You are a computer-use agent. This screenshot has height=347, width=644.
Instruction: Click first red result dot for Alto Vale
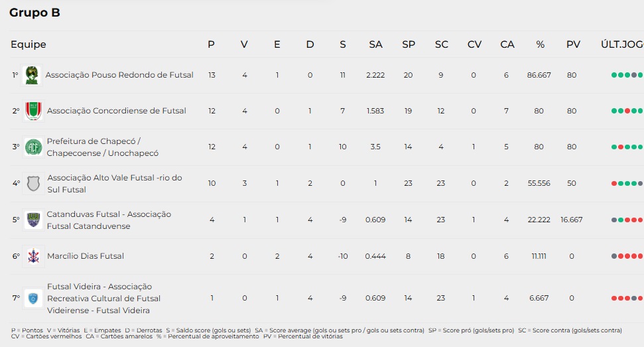tap(614, 184)
